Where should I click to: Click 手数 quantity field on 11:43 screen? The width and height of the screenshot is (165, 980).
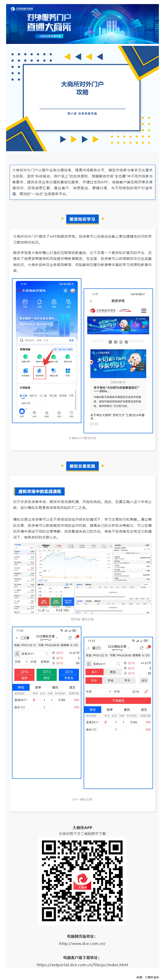coord(99,692)
